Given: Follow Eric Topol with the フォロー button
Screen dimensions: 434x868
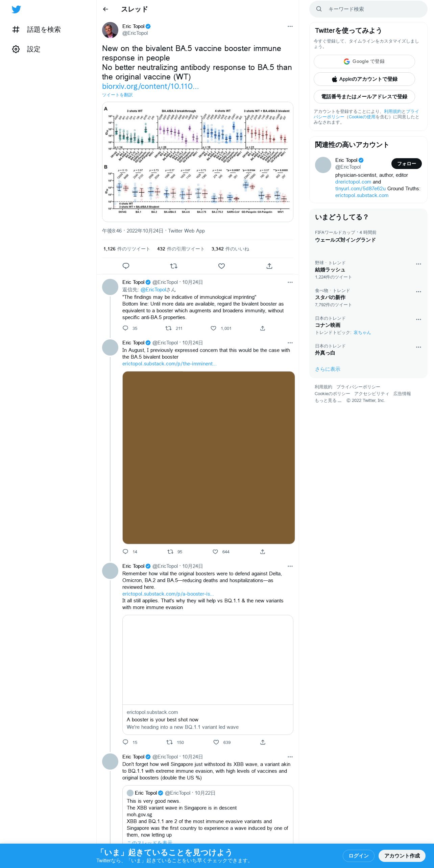Looking at the screenshot, I should point(407,164).
